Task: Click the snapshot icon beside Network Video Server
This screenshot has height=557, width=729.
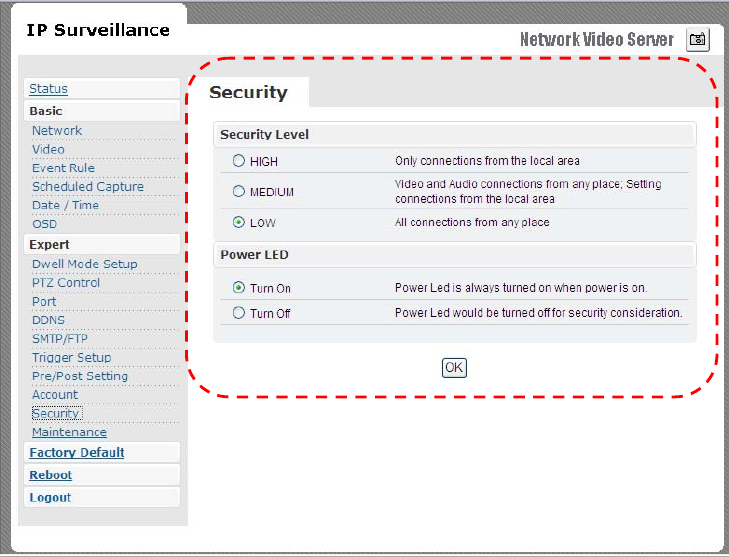Action: pyautogui.click(x=697, y=40)
